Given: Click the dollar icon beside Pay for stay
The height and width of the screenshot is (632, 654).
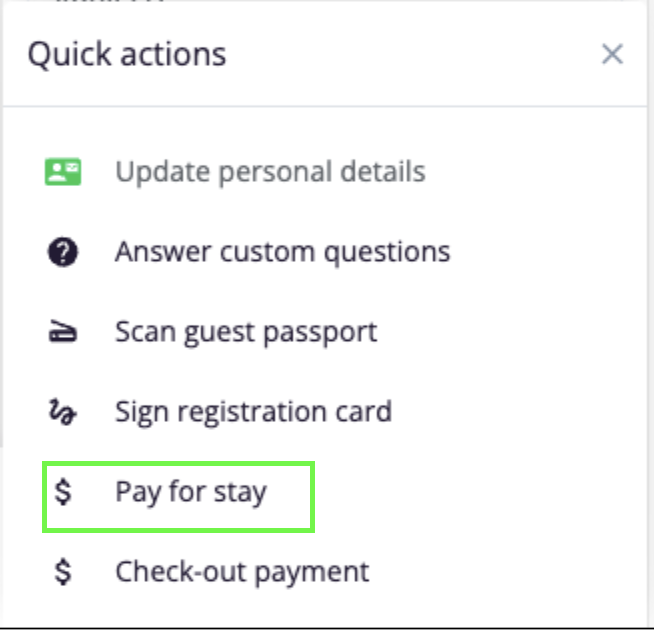Looking at the screenshot, I should [x=63, y=492].
